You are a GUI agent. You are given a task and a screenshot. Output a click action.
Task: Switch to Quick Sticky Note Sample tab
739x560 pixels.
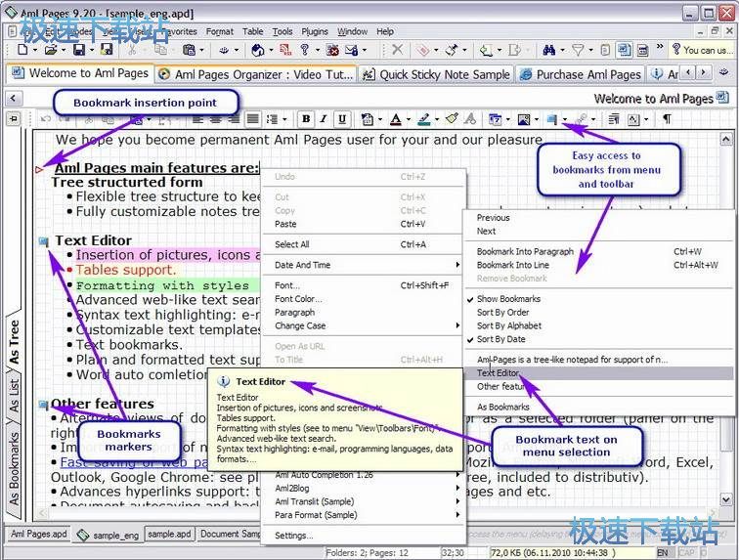coord(436,73)
